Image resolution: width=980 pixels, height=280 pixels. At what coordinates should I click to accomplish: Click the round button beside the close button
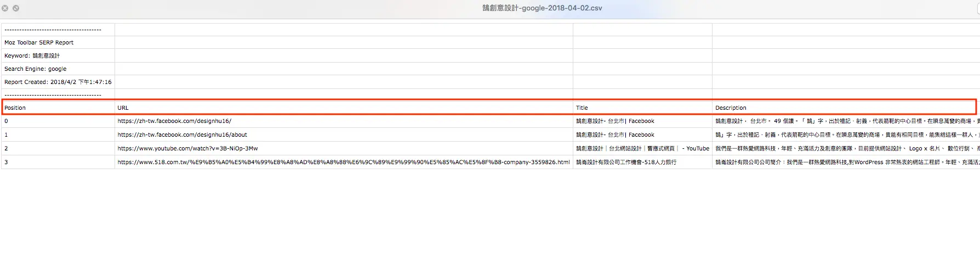(x=16, y=8)
